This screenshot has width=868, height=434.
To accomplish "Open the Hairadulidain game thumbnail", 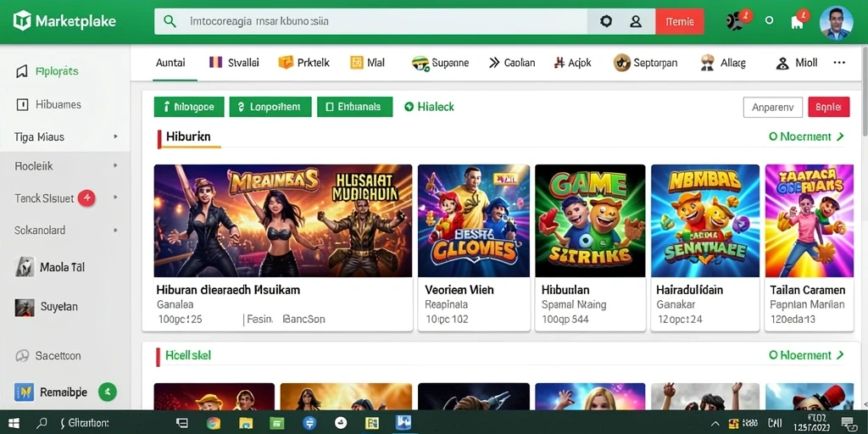I will 705,221.
